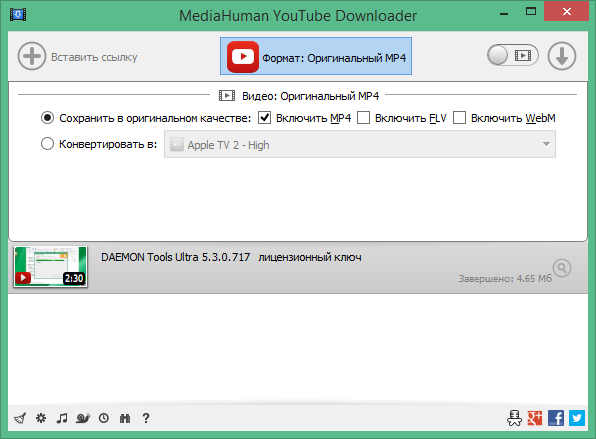Minimize the MediaHuman YouTube Downloader window
This screenshot has width=596, height=439.
point(504,14)
